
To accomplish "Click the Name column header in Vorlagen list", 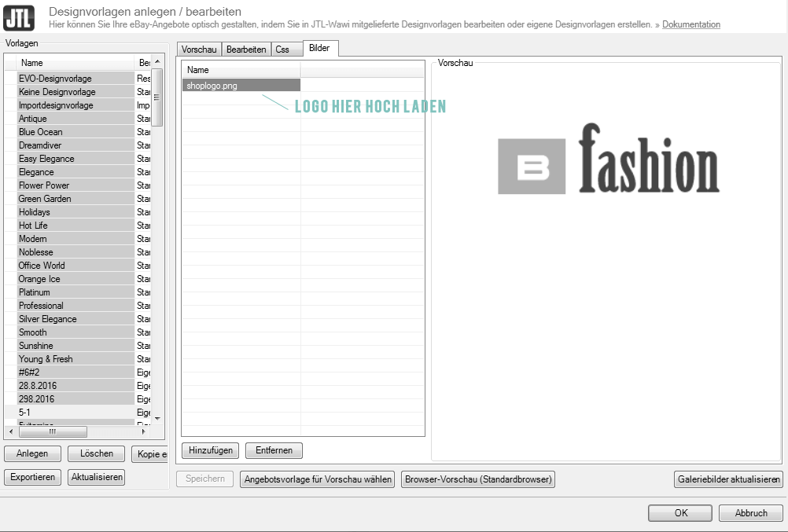I will point(75,63).
